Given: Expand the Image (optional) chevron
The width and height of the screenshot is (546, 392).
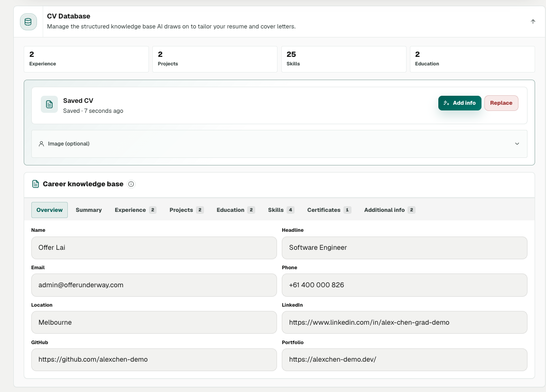Looking at the screenshot, I should tap(517, 144).
